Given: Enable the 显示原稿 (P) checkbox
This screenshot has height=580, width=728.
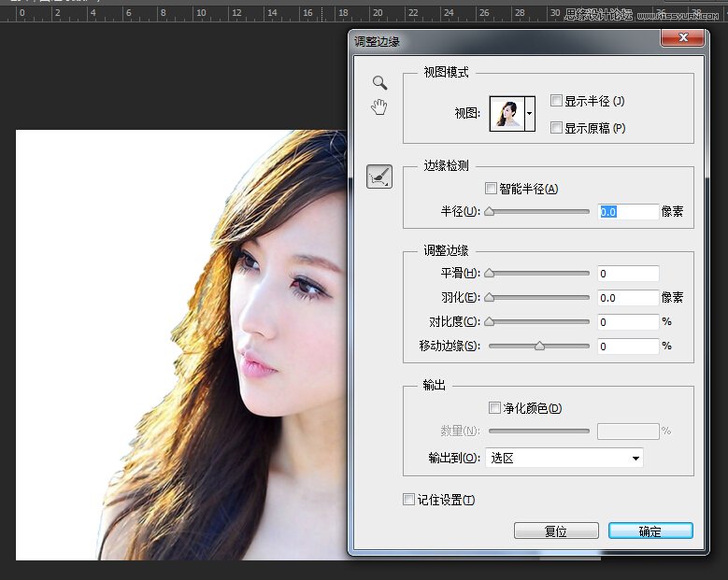Looking at the screenshot, I should [x=557, y=127].
